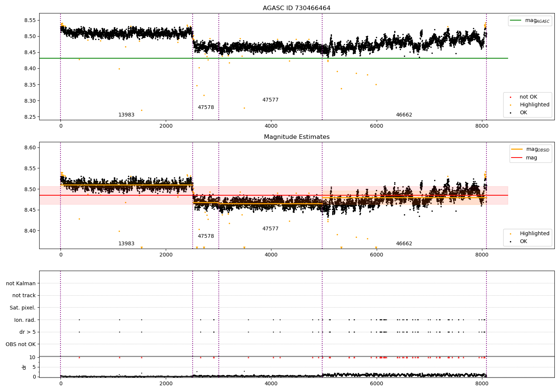Click the 'not Kalman' axis label

21,284
